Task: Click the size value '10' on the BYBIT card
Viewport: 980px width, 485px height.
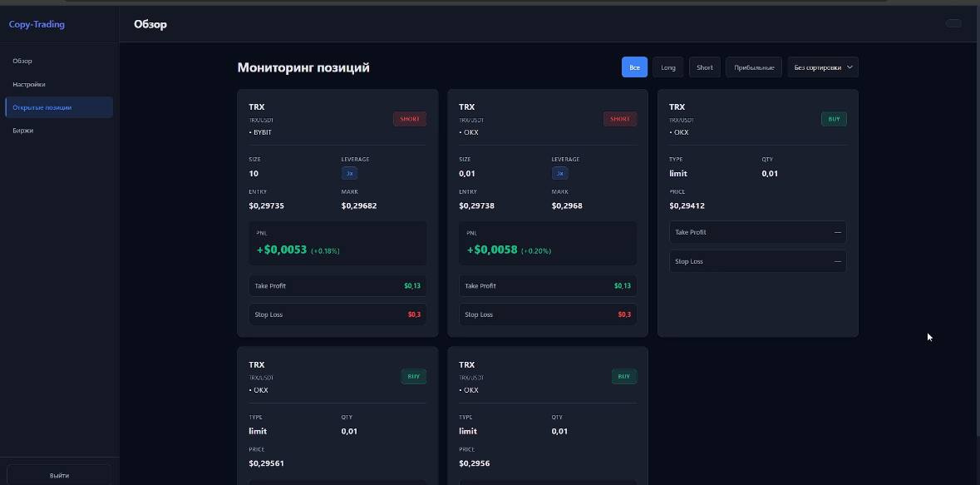Action: 254,173
